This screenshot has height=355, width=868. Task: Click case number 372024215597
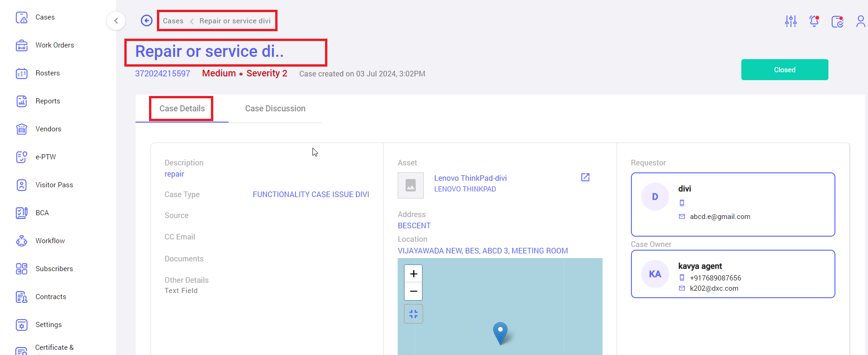[163, 74]
